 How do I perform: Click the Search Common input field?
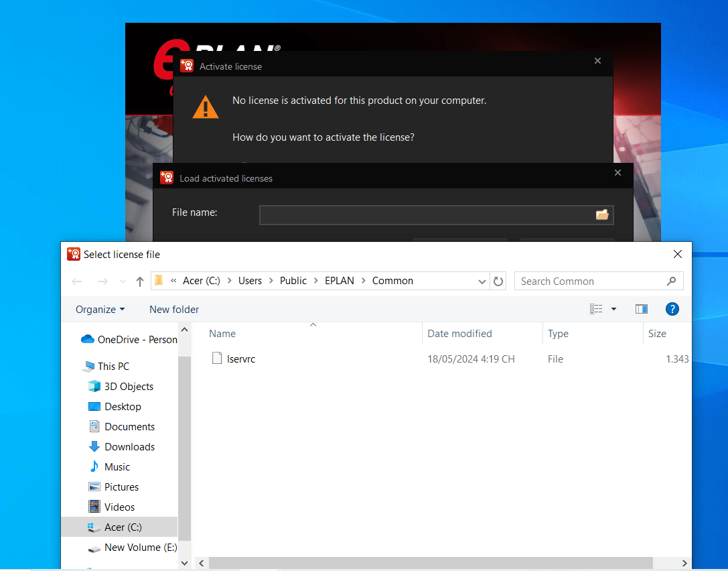[589, 281]
